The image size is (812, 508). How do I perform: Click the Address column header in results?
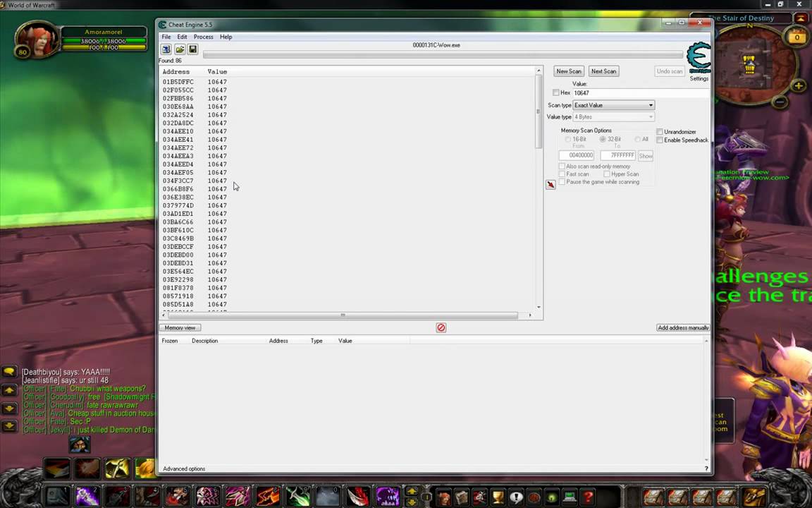pyautogui.click(x=176, y=71)
